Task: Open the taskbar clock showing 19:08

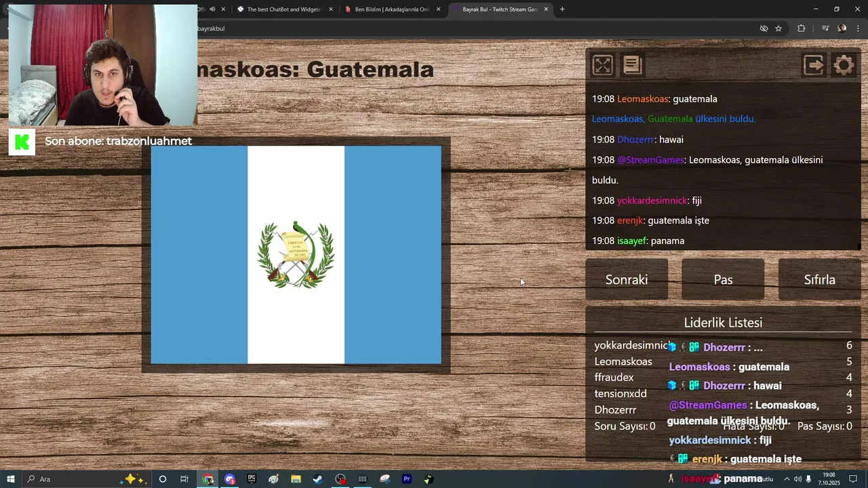Action: (x=829, y=479)
